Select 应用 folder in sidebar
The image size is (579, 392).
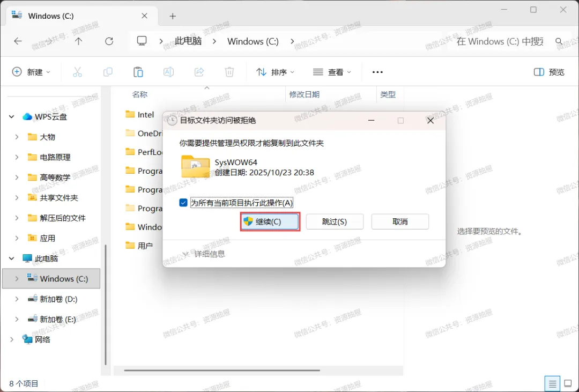[x=47, y=238]
